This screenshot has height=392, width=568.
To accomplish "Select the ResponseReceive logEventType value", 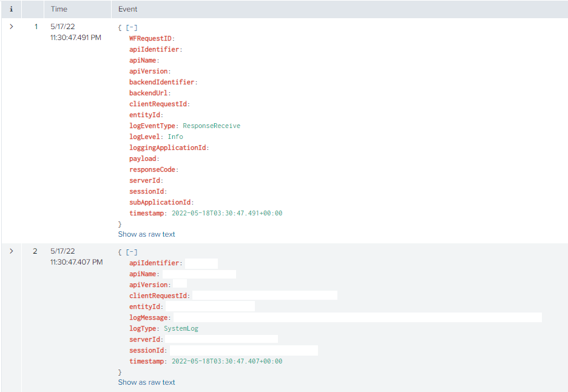I will coord(211,126).
